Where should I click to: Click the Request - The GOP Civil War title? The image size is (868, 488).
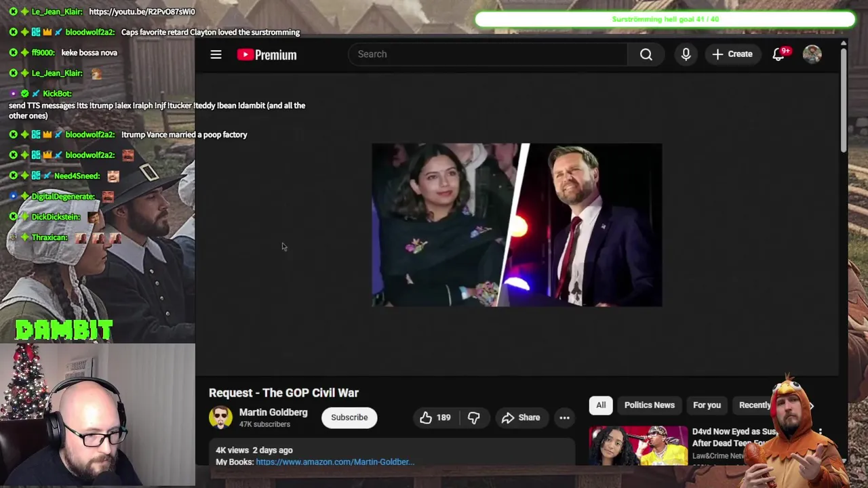(283, 393)
